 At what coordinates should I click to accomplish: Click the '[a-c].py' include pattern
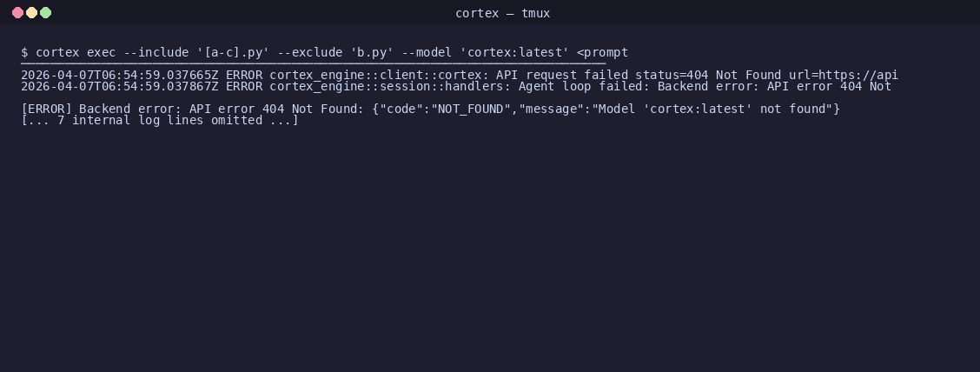tap(233, 52)
